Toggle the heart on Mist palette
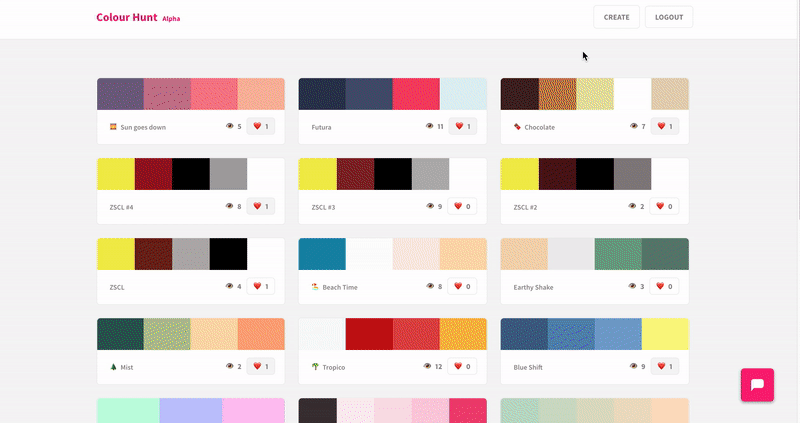 (261, 366)
